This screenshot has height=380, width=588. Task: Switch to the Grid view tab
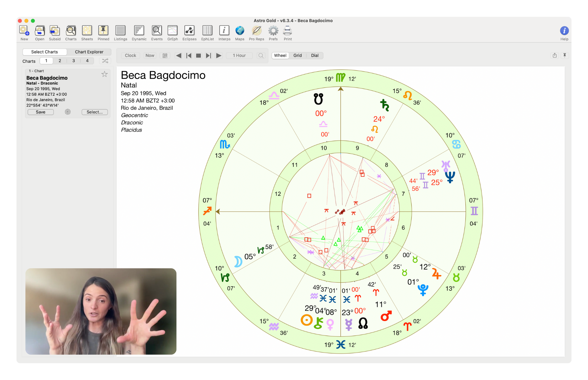coord(297,55)
